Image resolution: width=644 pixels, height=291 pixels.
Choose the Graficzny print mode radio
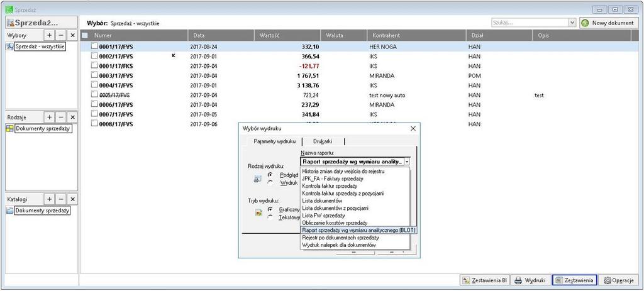tap(270, 209)
